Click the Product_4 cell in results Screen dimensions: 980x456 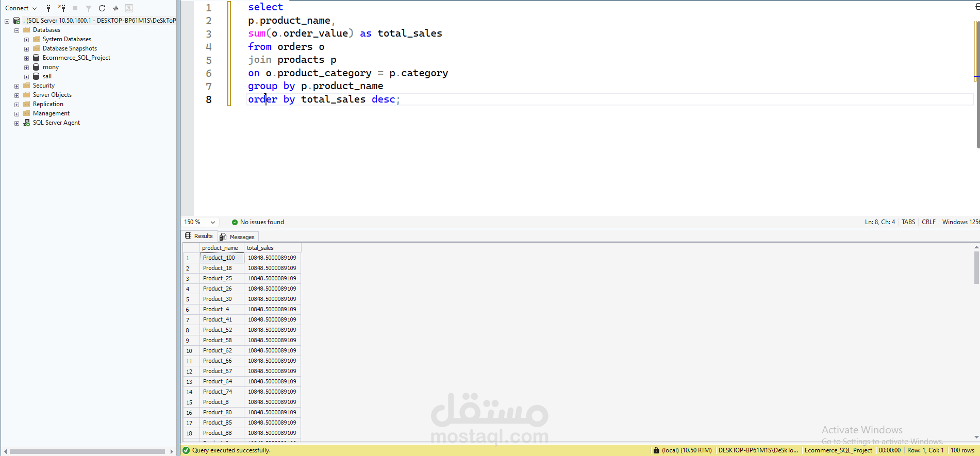click(x=222, y=309)
